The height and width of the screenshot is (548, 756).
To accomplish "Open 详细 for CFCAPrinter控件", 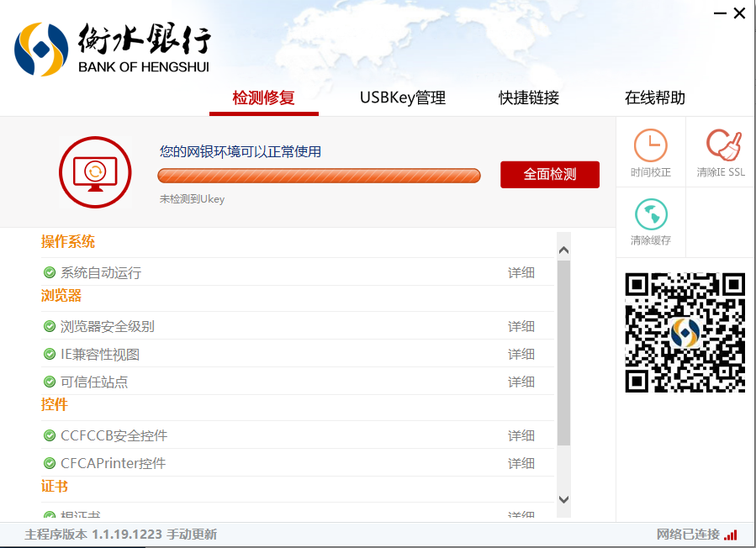I will click(x=521, y=463).
